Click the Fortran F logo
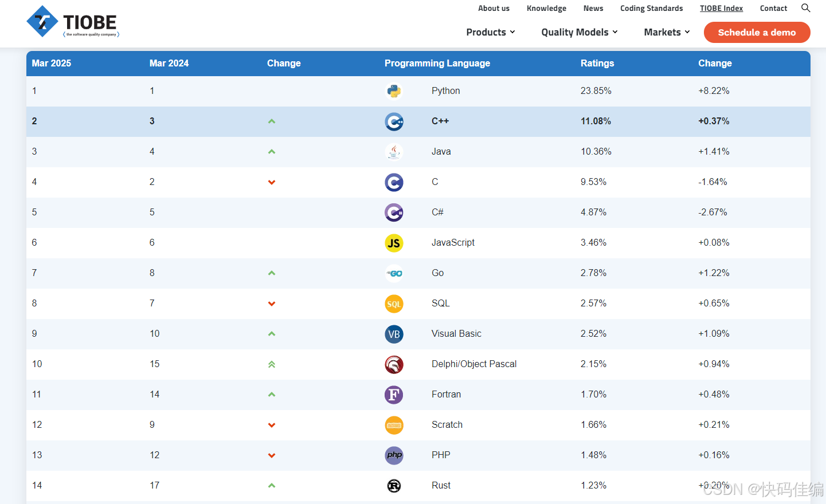 394,395
